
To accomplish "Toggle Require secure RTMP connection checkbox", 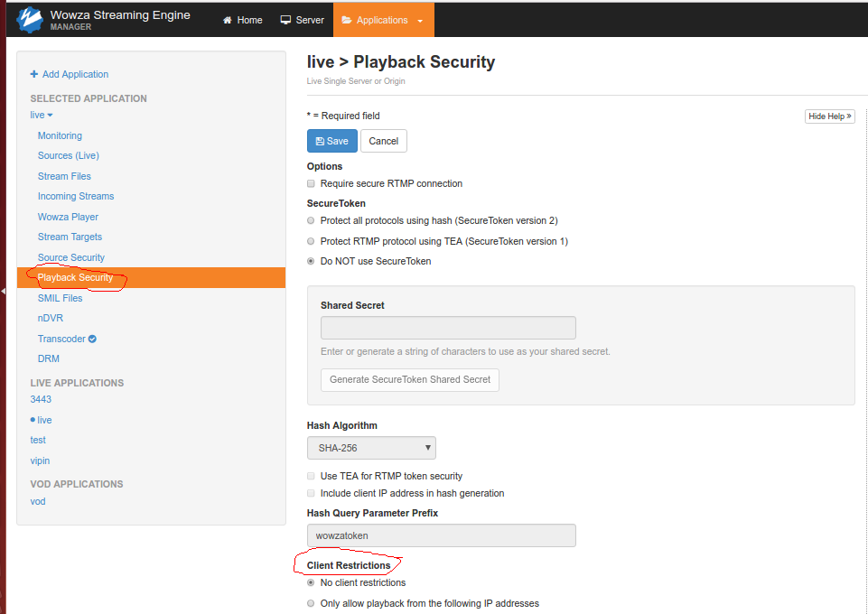I will point(311,183).
